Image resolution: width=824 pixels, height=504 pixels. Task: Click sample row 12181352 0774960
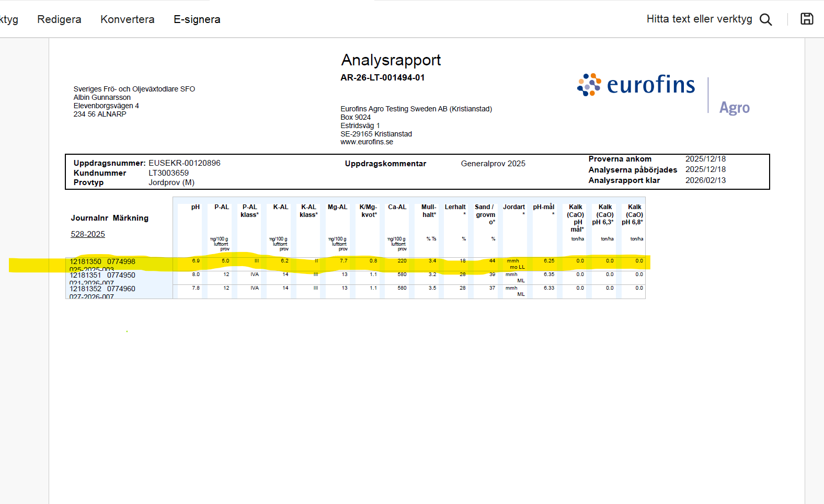(x=102, y=289)
